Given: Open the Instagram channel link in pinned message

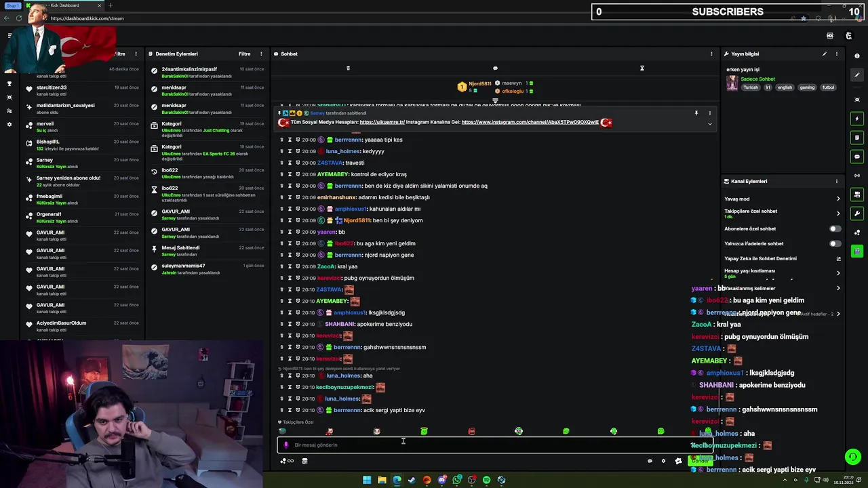Looking at the screenshot, I should point(530,122).
